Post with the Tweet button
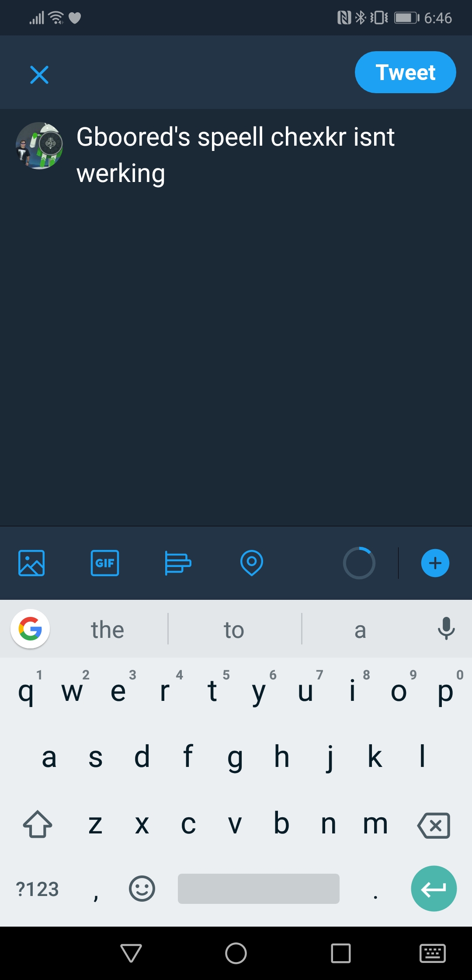 (x=406, y=72)
